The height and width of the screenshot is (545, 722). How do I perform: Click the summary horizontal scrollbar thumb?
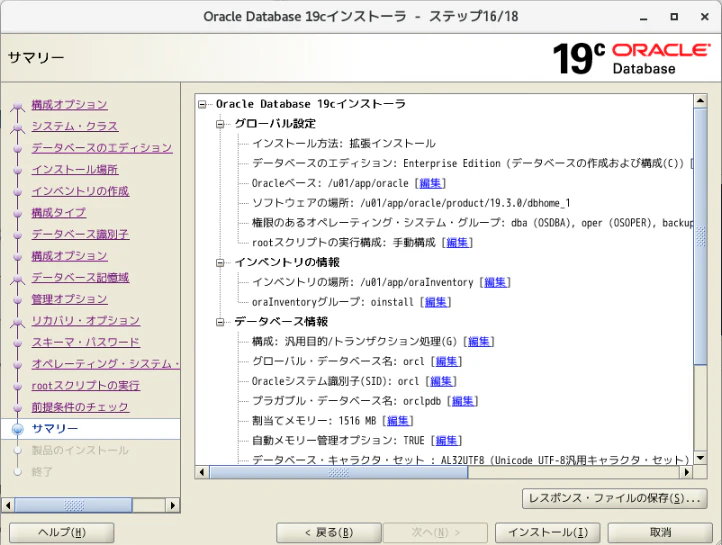pyautogui.click(x=339, y=472)
